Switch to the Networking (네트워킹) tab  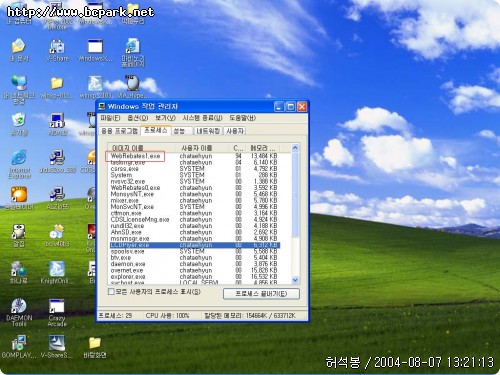pyautogui.click(x=208, y=131)
